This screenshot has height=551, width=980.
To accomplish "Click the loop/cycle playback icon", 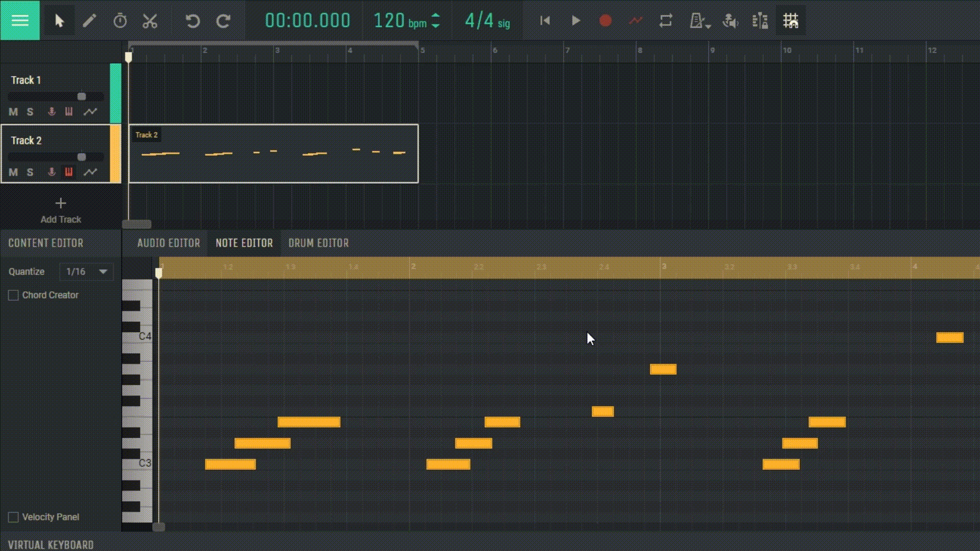I will (666, 21).
